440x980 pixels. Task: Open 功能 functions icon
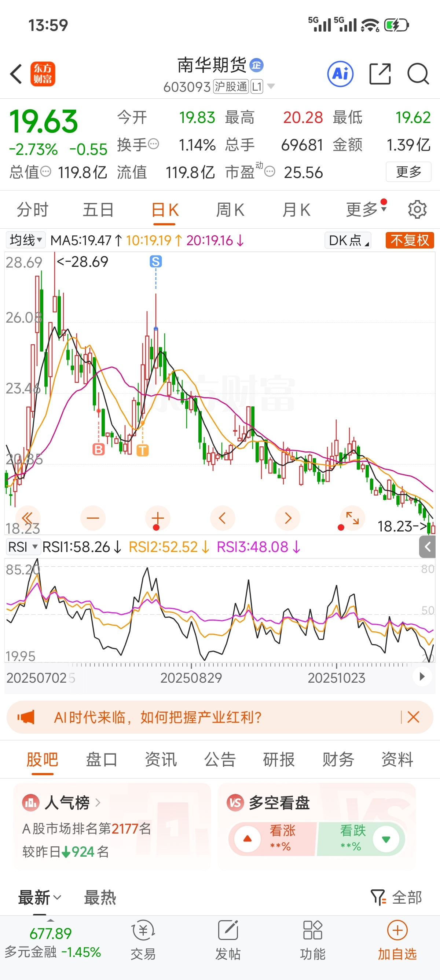point(313,940)
